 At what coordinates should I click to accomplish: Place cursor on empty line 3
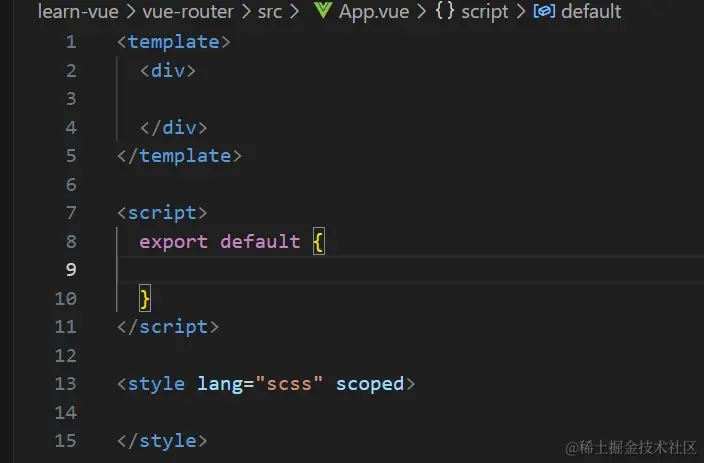[410, 99]
